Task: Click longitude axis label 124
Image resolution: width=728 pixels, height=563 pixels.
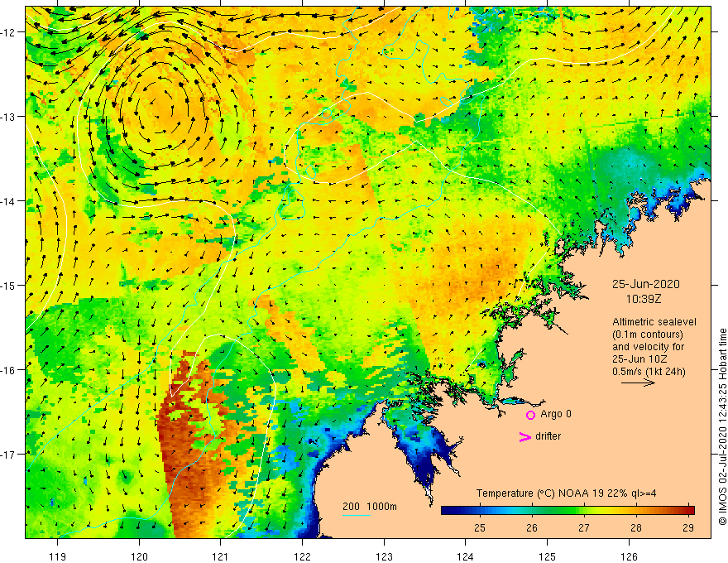Action: [x=466, y=556]
